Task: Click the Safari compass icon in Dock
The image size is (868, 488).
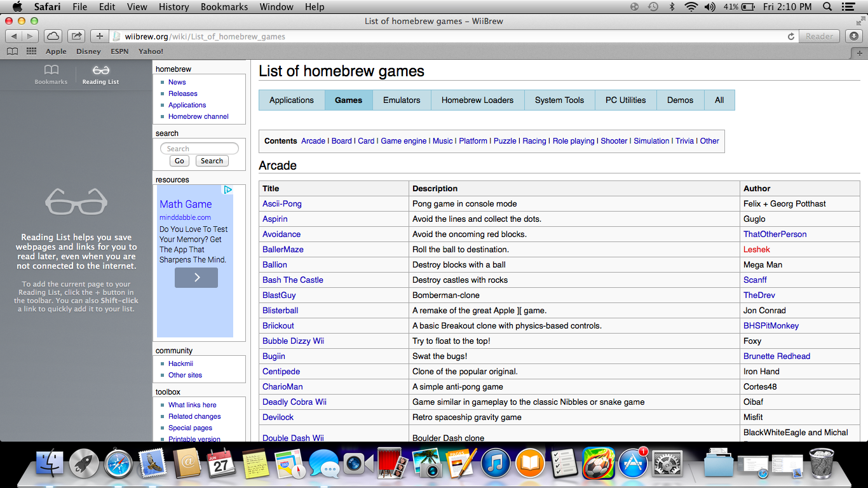Action: [118, 464]
